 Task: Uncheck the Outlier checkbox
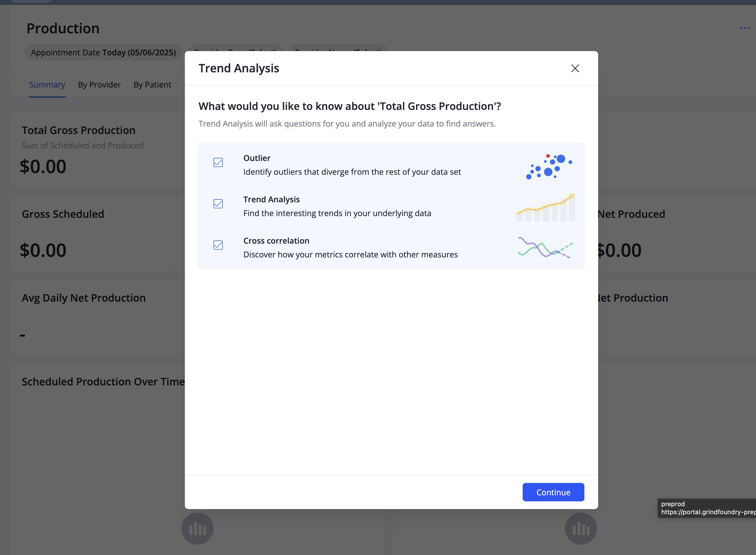(218, 163)
